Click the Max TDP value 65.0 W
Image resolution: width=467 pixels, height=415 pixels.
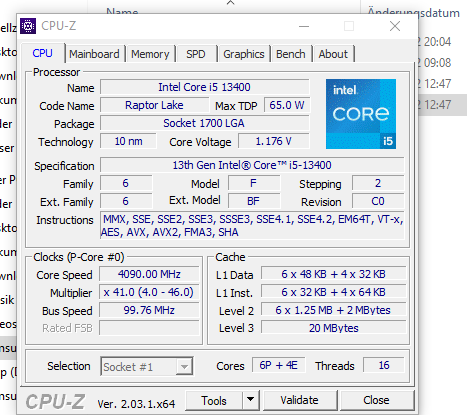287,105
